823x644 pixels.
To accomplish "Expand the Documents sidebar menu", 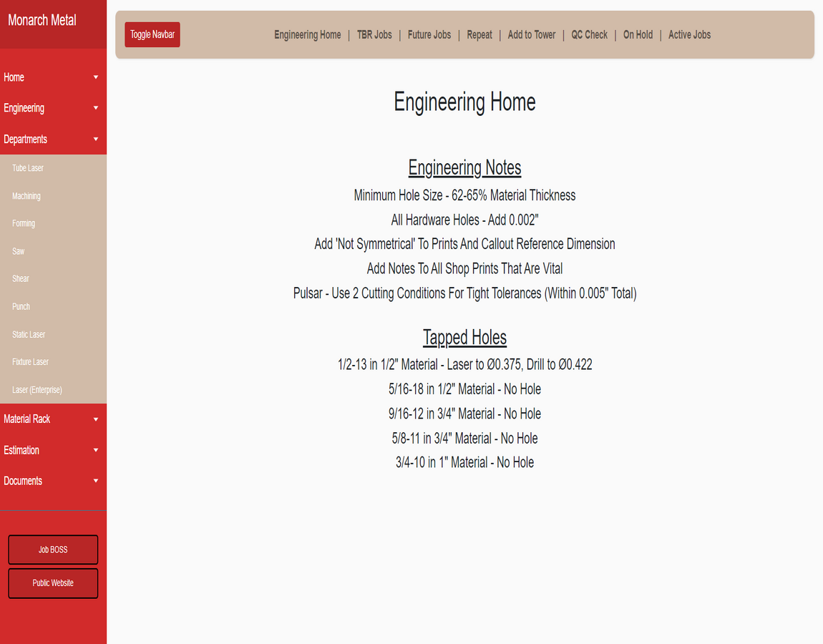I will [52, 481].
